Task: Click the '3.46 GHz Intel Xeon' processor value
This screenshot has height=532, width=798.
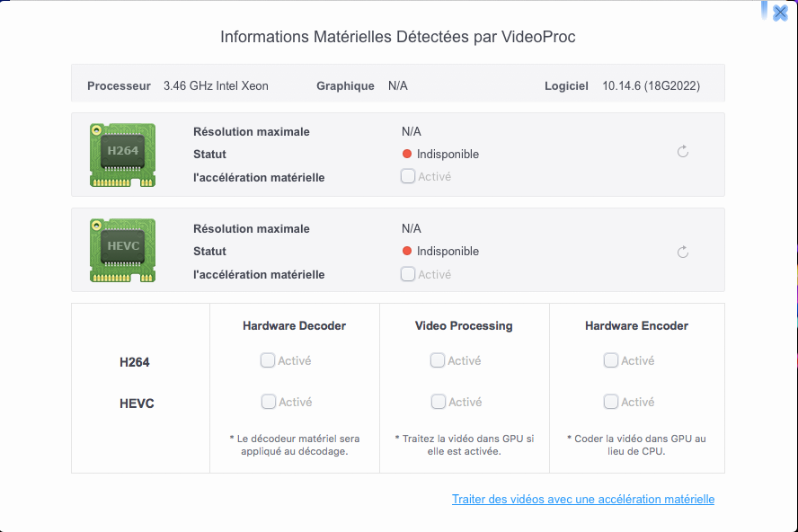Action: [216, 85]
